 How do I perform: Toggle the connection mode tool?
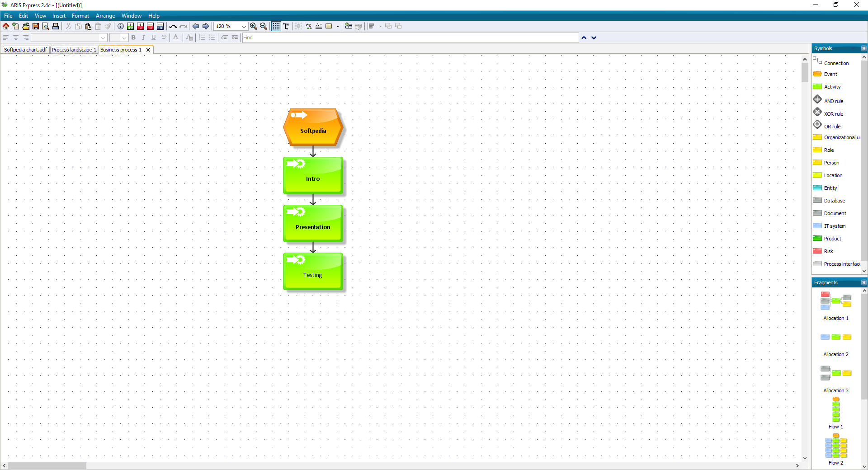(286, 26)
